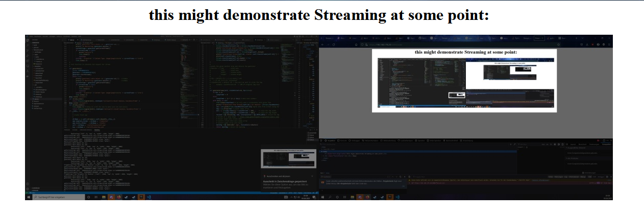
Task: Click 'Ausschnitt in Zwischenablage gespeichert' notification text
Action: click(x=285, y=181)
